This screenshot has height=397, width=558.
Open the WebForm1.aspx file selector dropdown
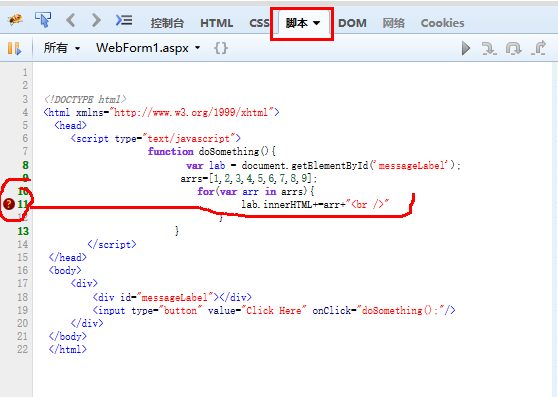(x=148, y=48)
